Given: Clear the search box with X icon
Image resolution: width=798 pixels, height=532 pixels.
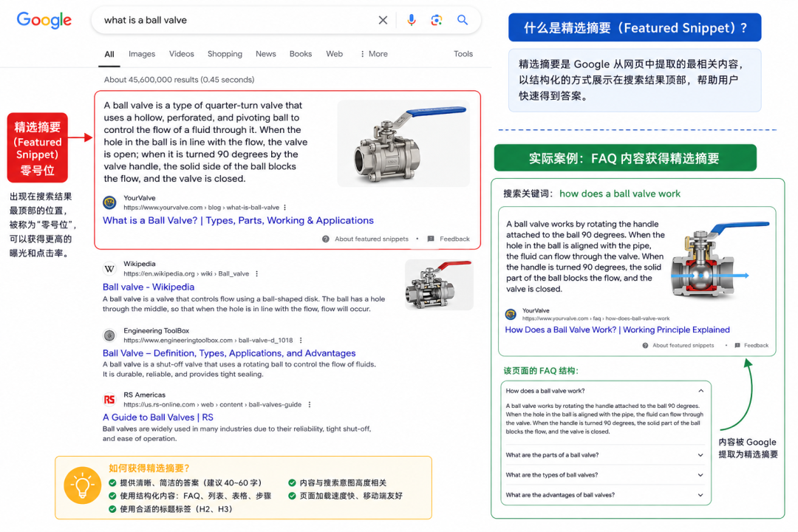Looking at the screenshot, I should click(x=383, y=20).
